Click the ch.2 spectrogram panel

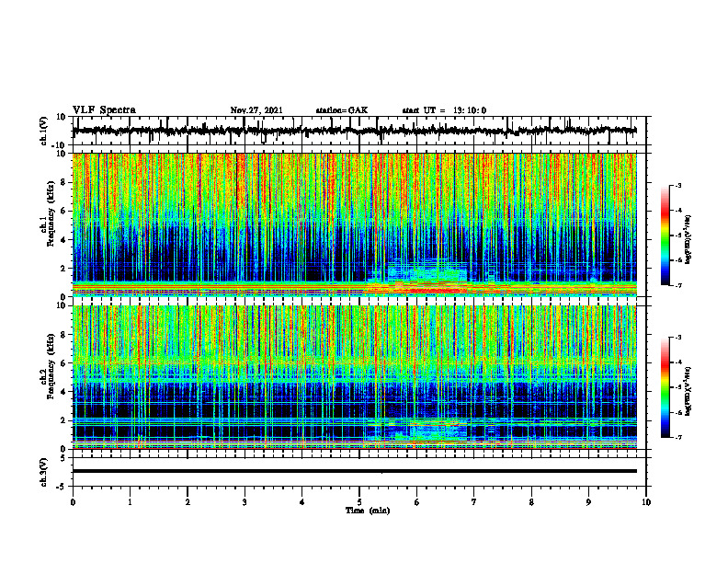(354, 377)
